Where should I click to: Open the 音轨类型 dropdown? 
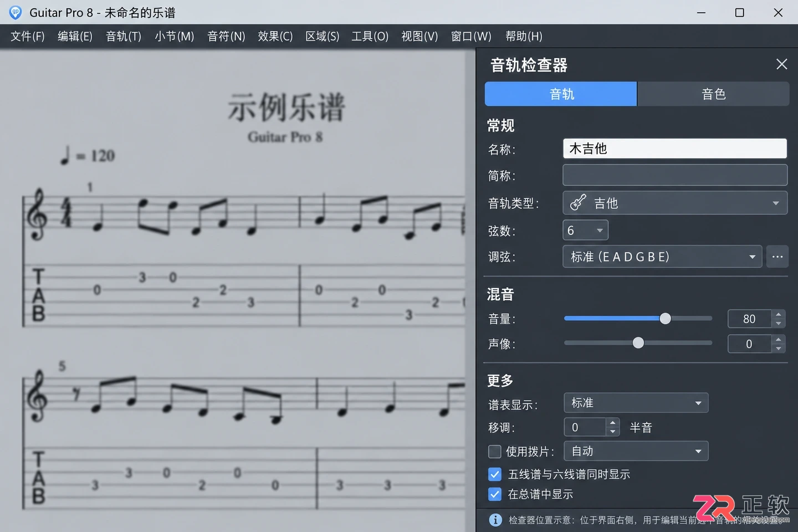(x=675, y=203)
